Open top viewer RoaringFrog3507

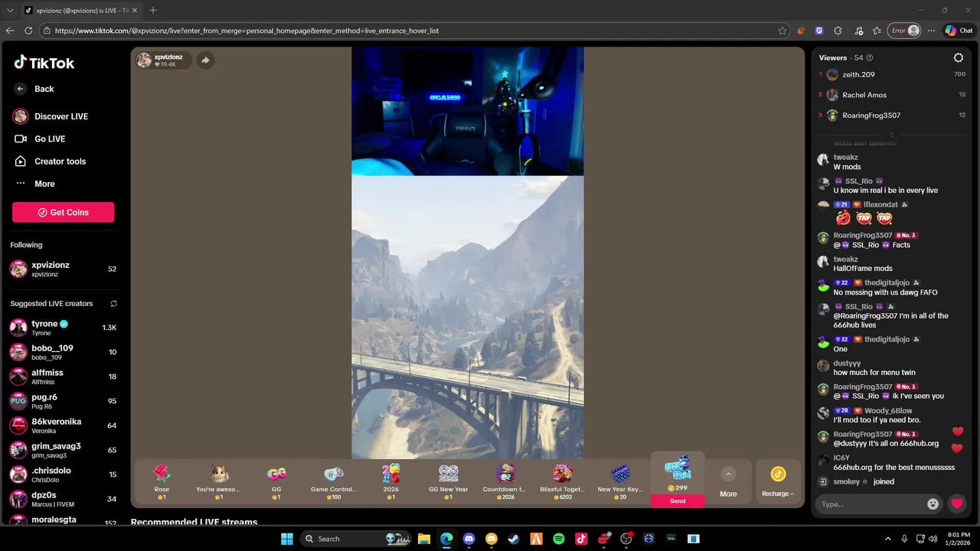891,116
